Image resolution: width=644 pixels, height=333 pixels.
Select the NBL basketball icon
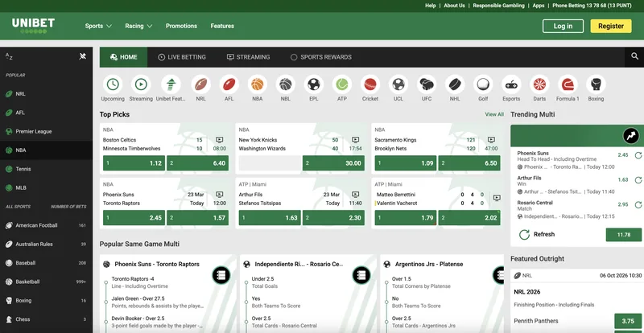tap(286, 84)
